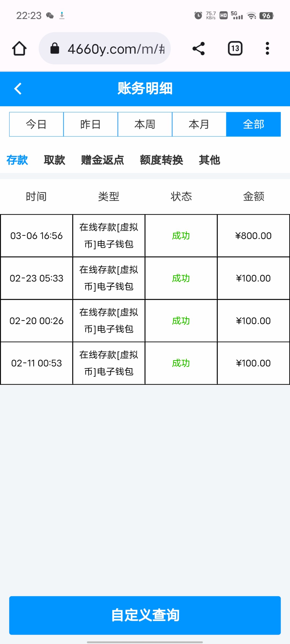Viewport: 290px width, 644px height.
Task: Open the share icon in toolbar
Action: pos(199,49)
